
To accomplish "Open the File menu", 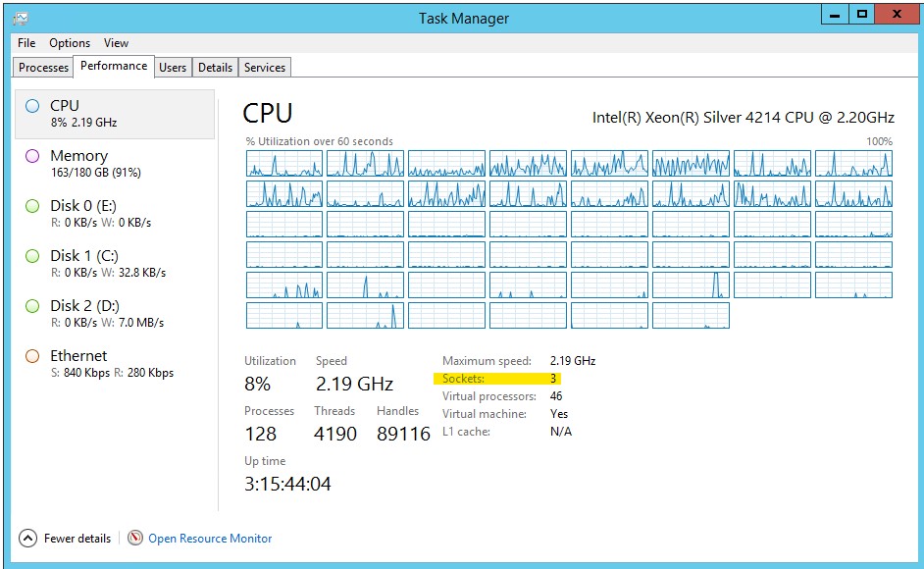I will [26, 43].
